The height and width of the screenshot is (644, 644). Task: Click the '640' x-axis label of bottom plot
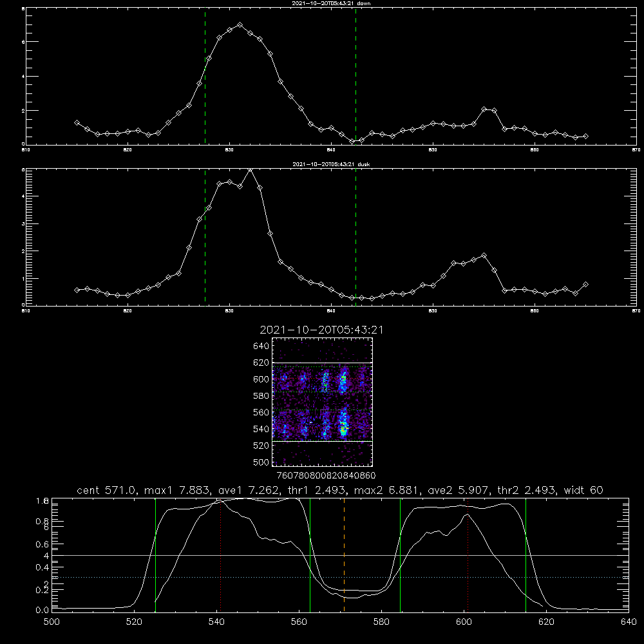(x=629, y=622)
